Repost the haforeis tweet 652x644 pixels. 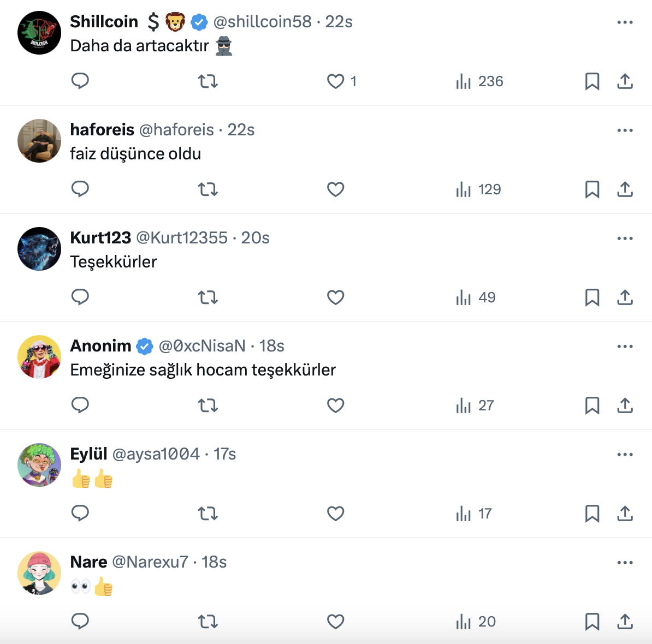click(x=208, y=189)
